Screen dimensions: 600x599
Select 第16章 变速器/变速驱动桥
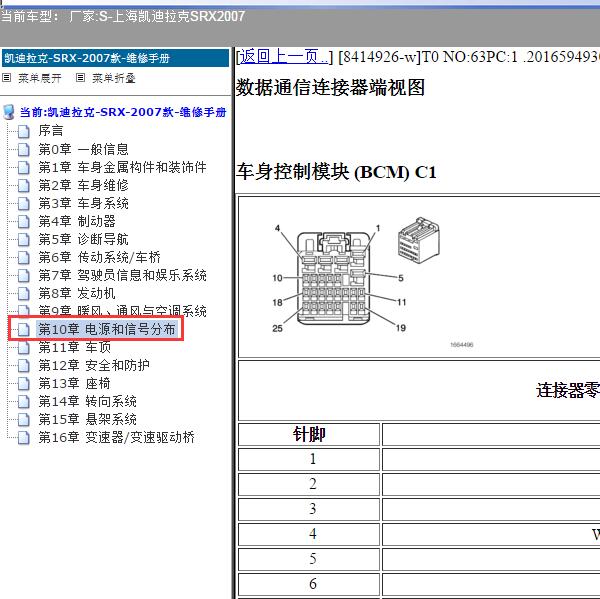pos(116,437)
